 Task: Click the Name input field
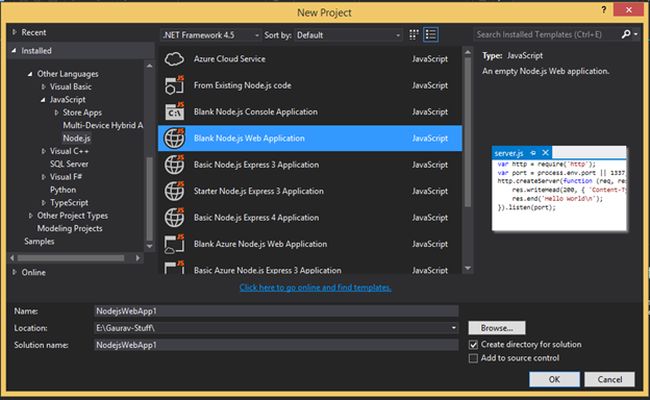[x=276, y=311]
